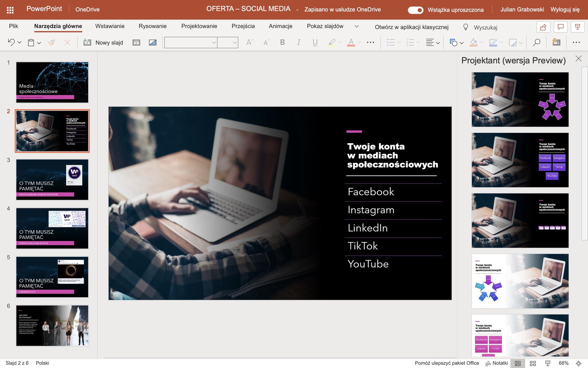Select the Format Painter brush icon
The height and width of the screenshot is (368, 588).
pyautogui.click(x=51, y=42)
